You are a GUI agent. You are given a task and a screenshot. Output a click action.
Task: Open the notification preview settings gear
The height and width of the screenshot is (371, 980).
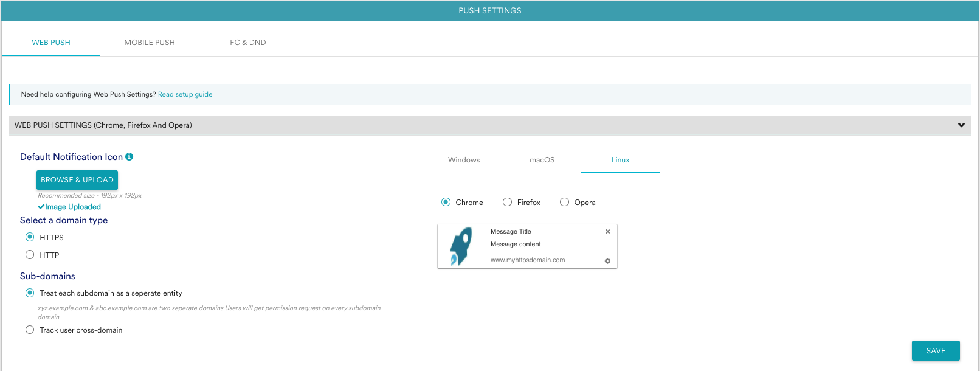point(607,261)
